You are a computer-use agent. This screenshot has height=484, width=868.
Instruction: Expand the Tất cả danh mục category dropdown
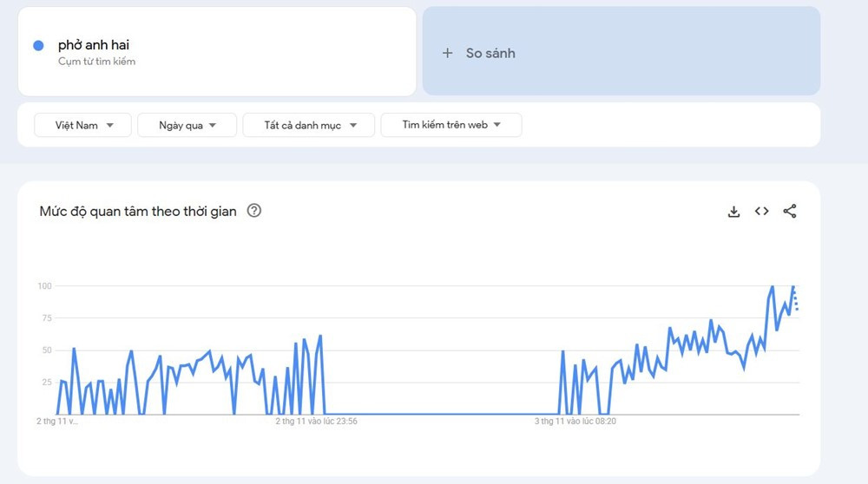309,125
